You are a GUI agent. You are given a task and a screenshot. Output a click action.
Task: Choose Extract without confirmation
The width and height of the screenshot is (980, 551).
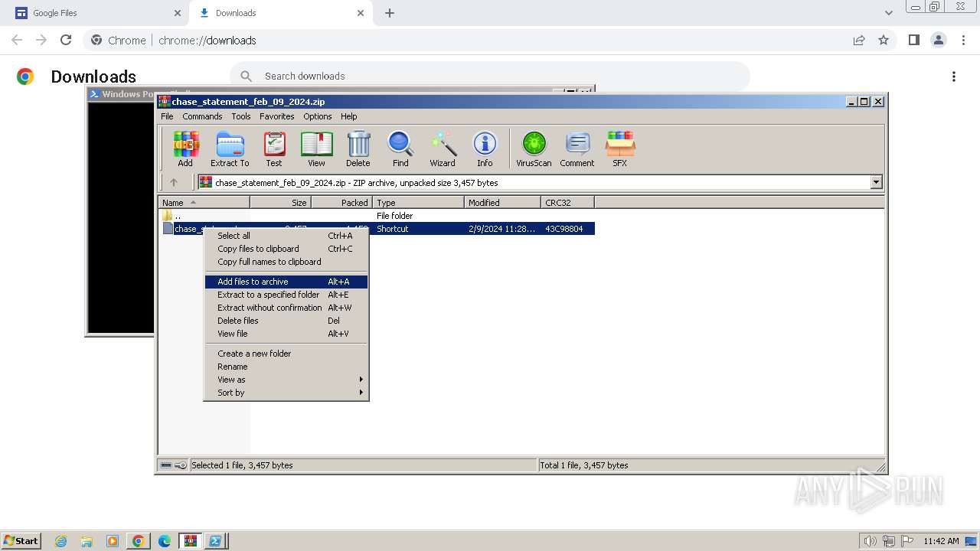tap(286, 308)
